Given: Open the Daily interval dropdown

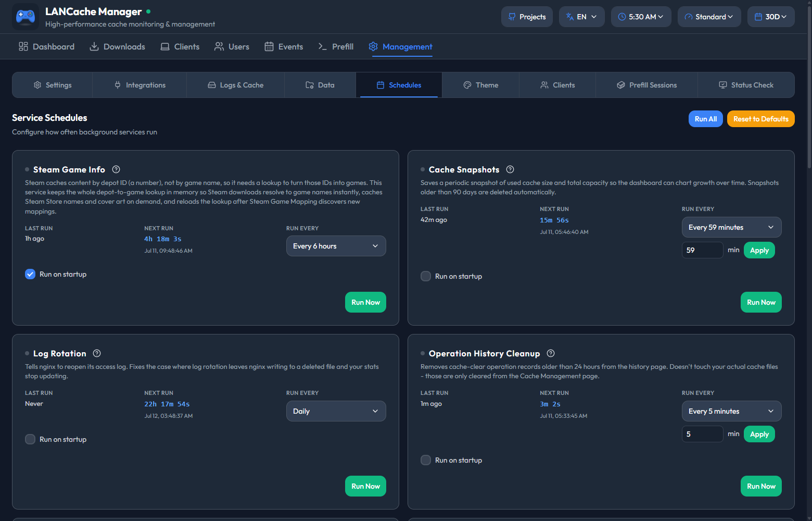Looking at the screenshot, I should pos(336,411).
